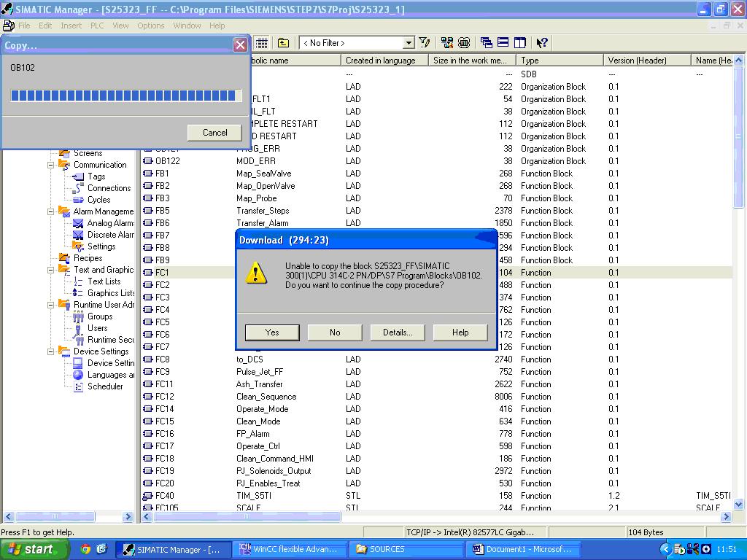This screenshot has height=560, width=747.
Task: Click the Configure Network icon
Action: (x=447, y=43)
